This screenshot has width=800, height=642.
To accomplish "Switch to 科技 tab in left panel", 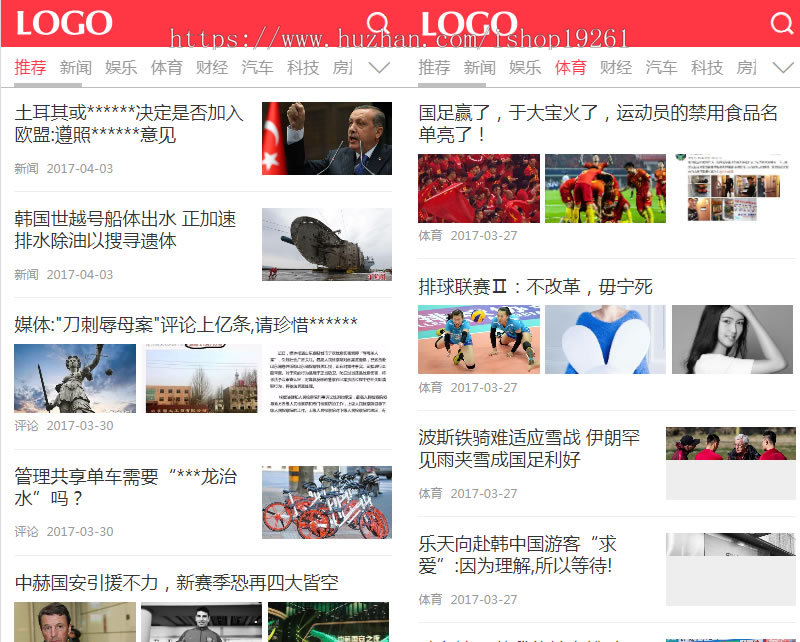I will pyautogui.click(x=303, y=67).
